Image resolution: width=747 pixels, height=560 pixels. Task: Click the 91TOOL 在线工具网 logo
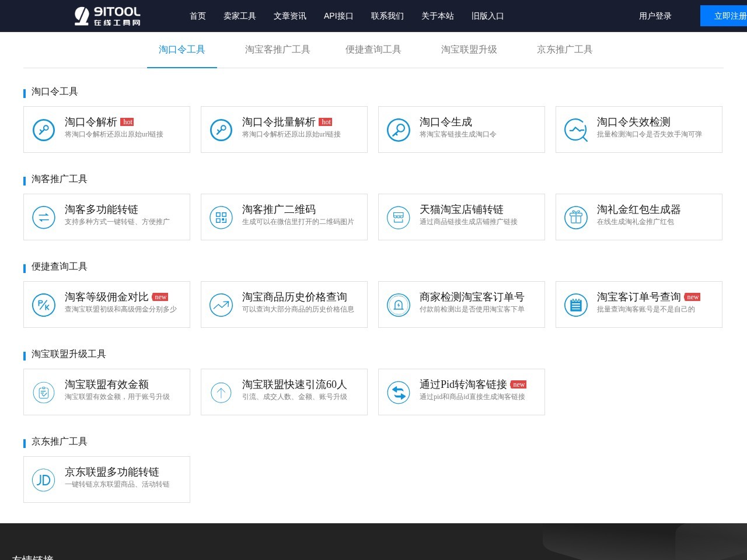click(107, 16)
